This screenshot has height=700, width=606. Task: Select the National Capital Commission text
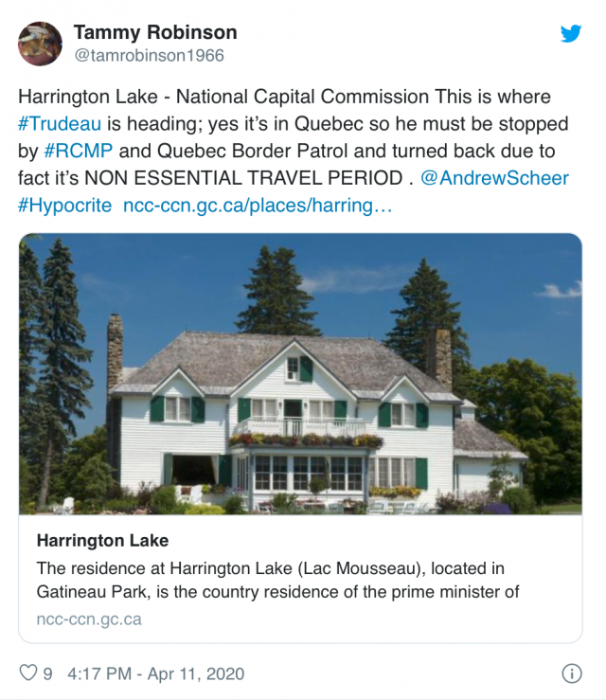coord(303,97)
